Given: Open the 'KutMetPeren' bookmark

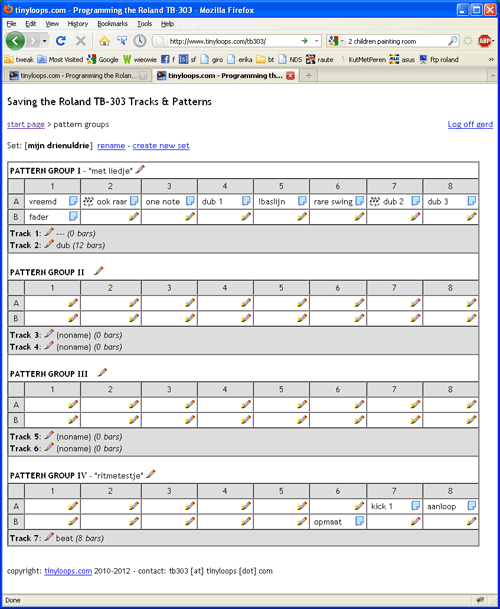Looking at the screenshot, I should pos(362,59).
